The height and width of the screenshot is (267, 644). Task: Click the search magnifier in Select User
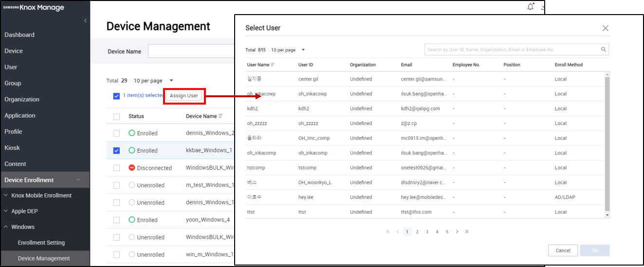pyautogui.click(x=604, y=50)
